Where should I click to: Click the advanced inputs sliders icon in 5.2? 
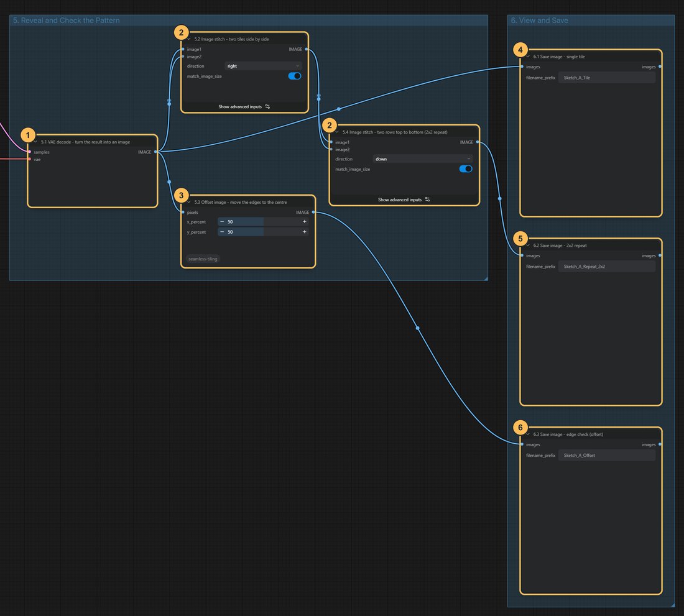coord(267,106)
